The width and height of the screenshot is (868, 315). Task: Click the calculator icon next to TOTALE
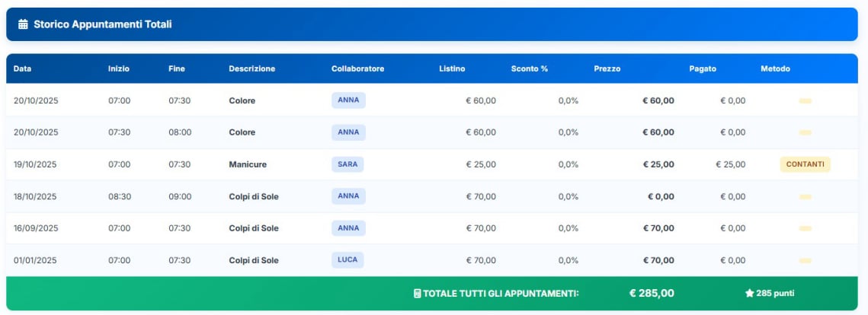[x=417, y=294]
